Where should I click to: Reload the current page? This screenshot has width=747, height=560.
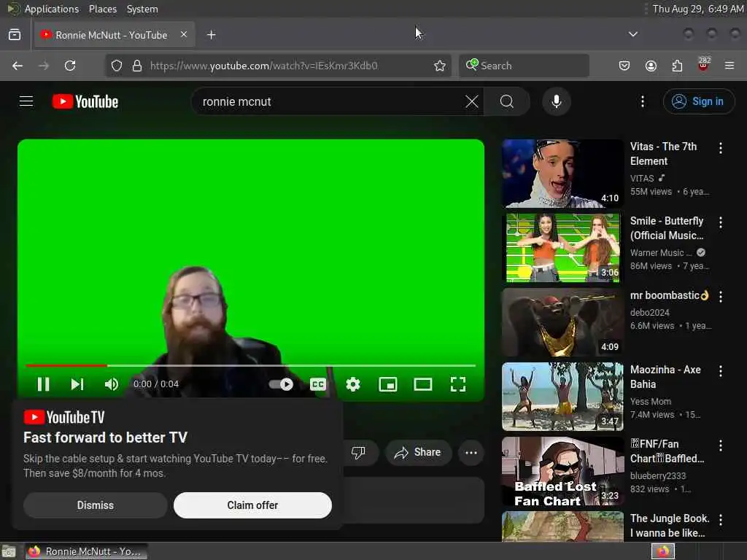point(70,66)
